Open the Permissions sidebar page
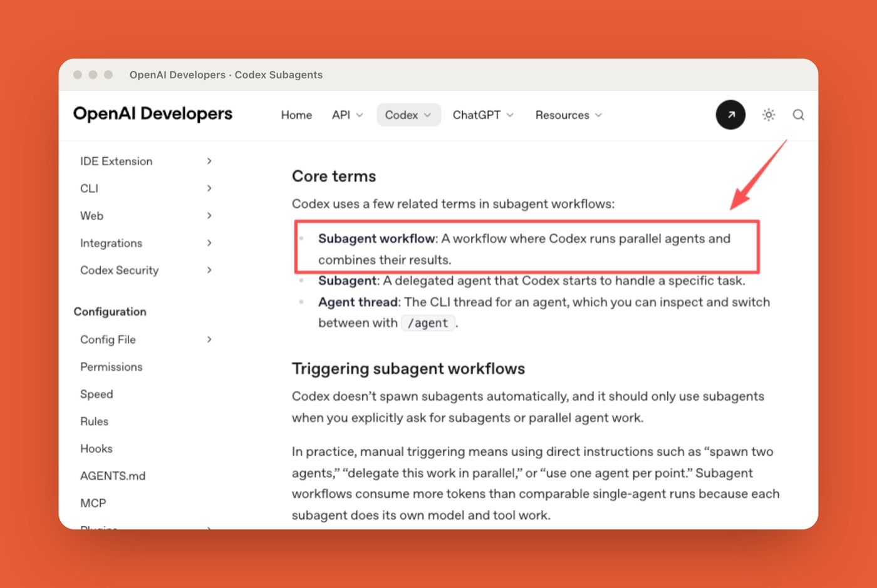This screenshot has height=588, width=877. 111,367
